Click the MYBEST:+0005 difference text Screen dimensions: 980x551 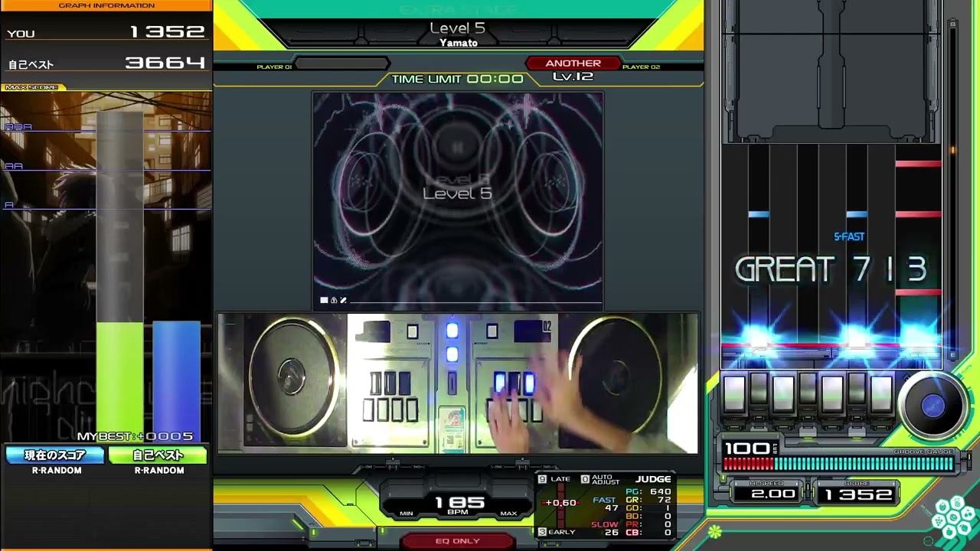135,436
